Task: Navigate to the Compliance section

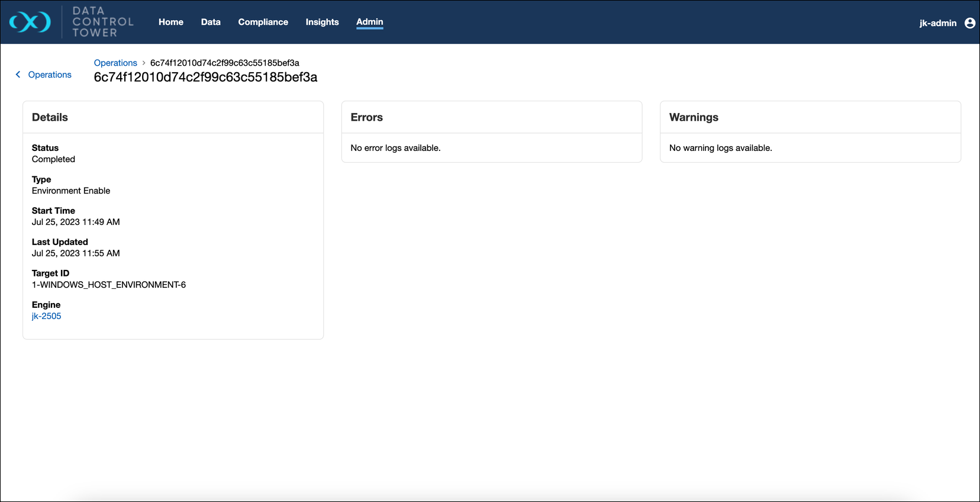Action: coord(263,22)
